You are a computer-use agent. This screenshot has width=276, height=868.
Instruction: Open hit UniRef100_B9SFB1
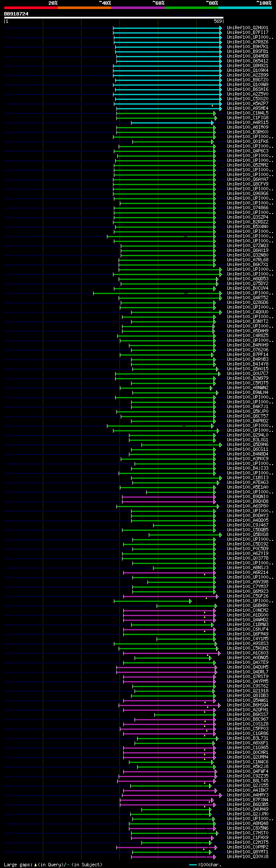click(x=248, y=51)
